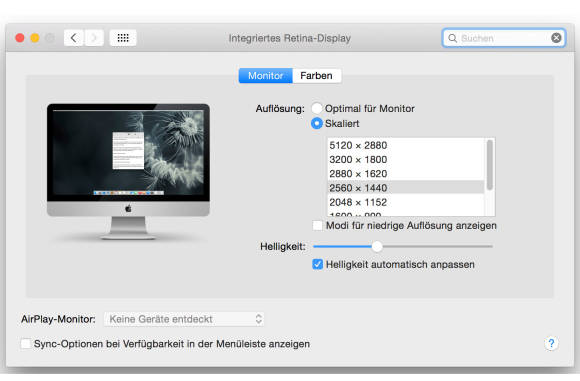The image size is (580, 381).
Task: Go back with the left chevron button
Action: point(74,38)
